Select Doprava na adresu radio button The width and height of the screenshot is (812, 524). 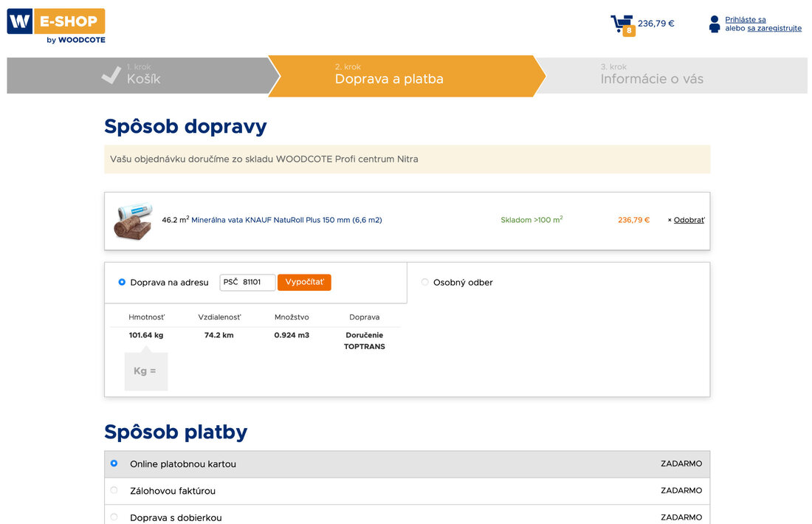122,282
